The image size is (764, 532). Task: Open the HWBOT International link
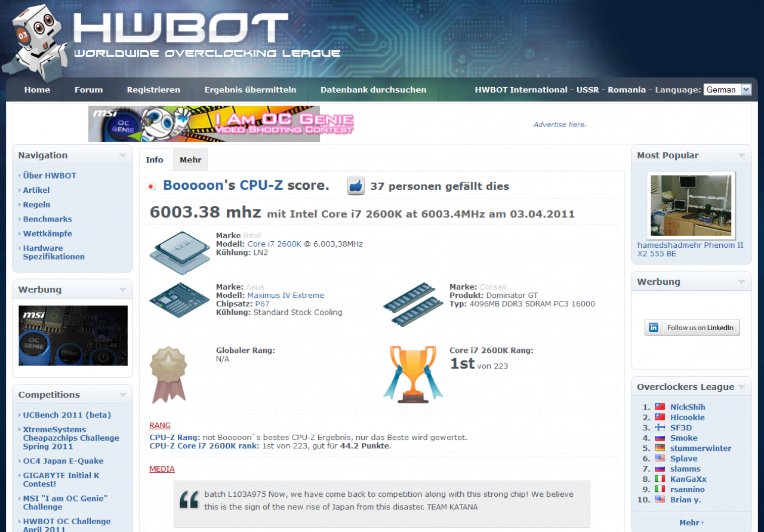click(x=521, y=90)
